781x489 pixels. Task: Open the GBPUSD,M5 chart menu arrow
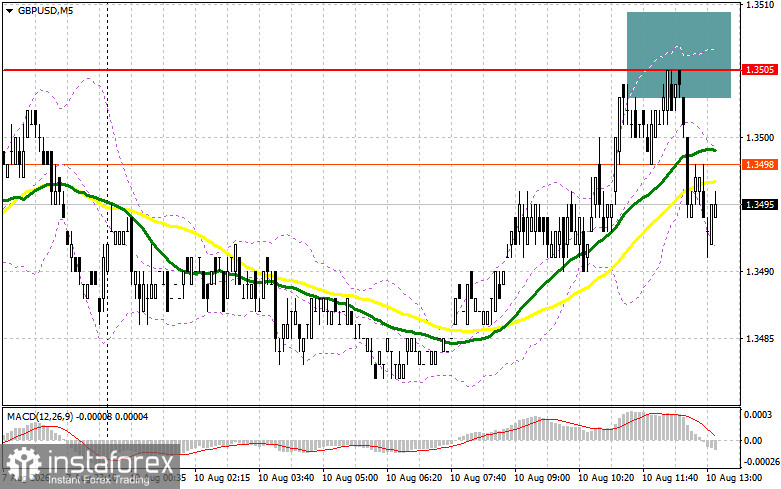tap(9, 10)
